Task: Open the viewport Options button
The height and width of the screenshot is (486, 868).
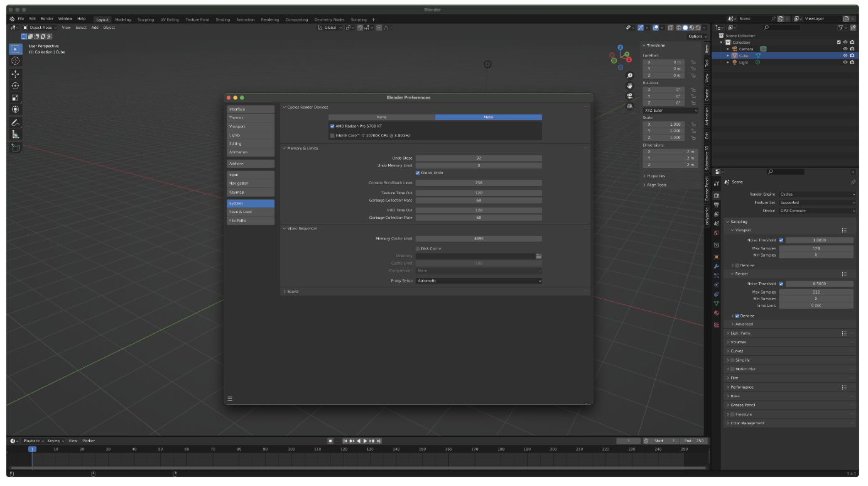Action: [x=697, y=36]
